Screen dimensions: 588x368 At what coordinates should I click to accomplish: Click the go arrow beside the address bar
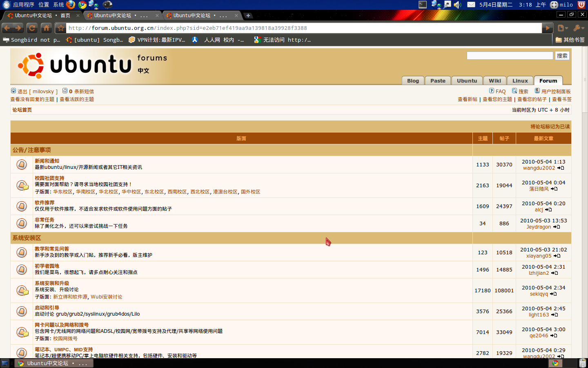pyautogui.click(x=548, y=28)
